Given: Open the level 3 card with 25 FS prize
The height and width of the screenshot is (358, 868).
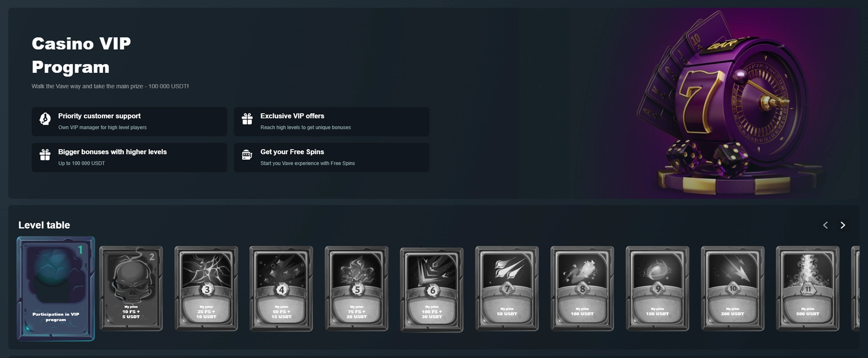Looking at the screenshot, I should pyautogui.click(x=206, y=288).
